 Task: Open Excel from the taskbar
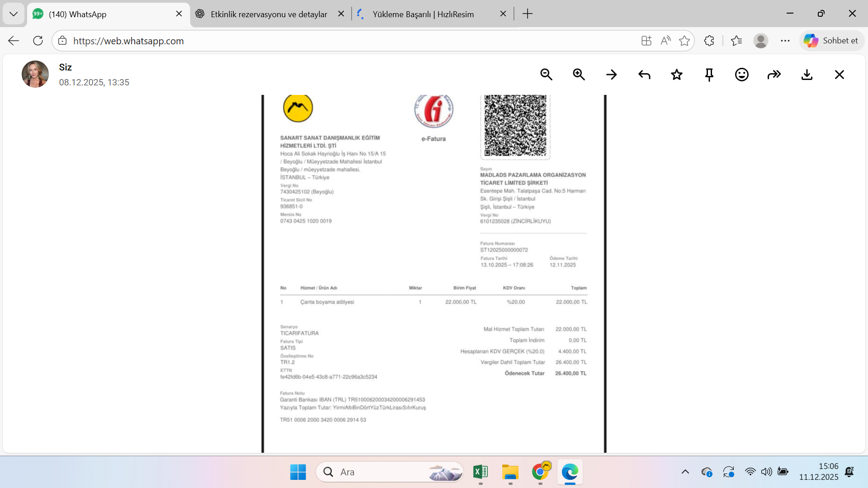481,472
